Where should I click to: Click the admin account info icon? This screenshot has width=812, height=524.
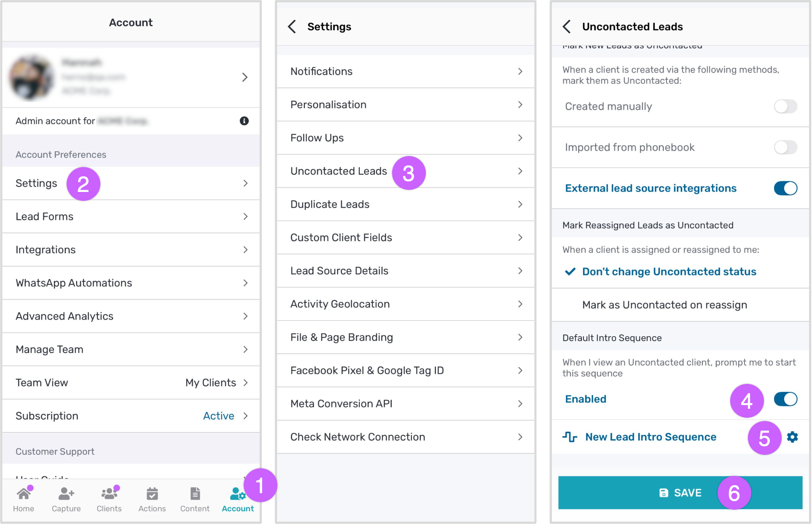244,121
